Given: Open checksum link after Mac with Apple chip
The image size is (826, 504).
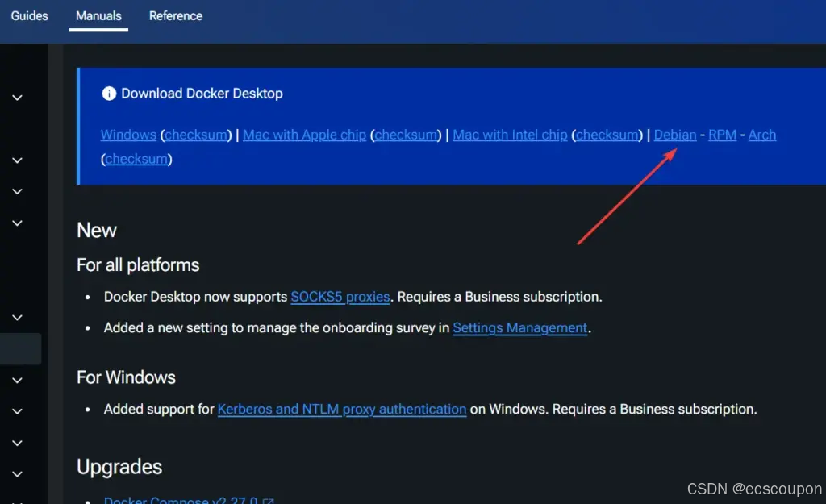Looking at the screenshot, I should (x=407, y=135).
